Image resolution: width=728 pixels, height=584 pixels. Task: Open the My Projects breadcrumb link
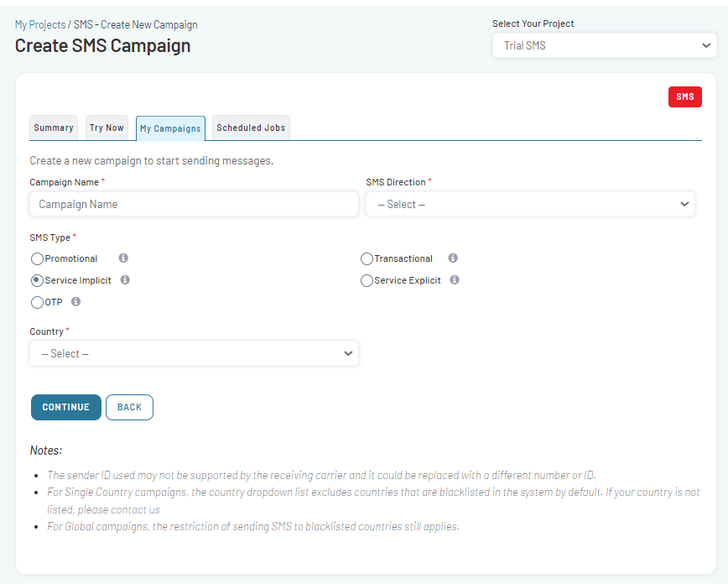40,24
